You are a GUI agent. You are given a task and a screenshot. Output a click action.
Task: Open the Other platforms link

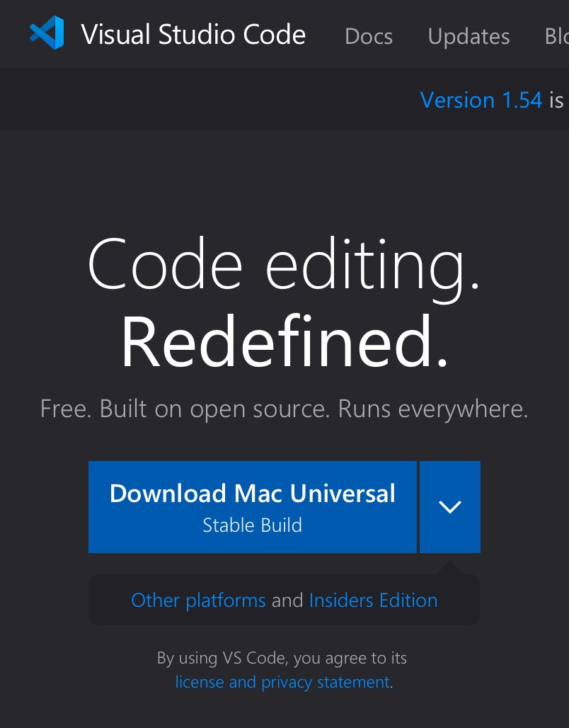click(198, 601)
